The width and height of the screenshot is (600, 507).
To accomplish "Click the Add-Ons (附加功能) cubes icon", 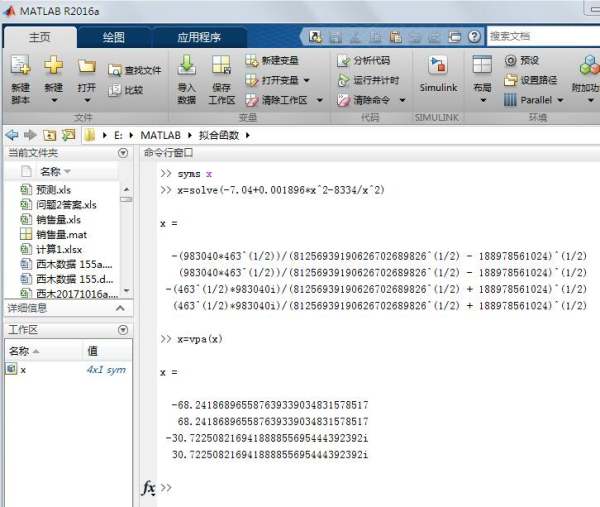I will (x=589, y=65).
